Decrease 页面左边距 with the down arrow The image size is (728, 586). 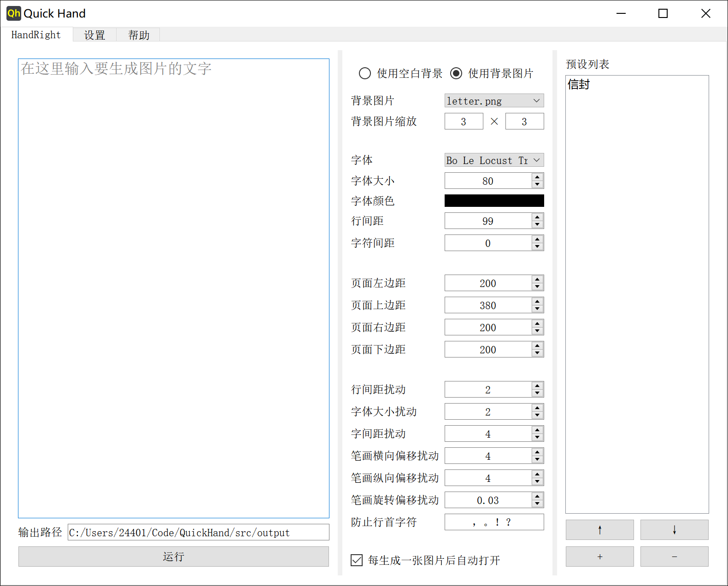(x=538, y=287)
